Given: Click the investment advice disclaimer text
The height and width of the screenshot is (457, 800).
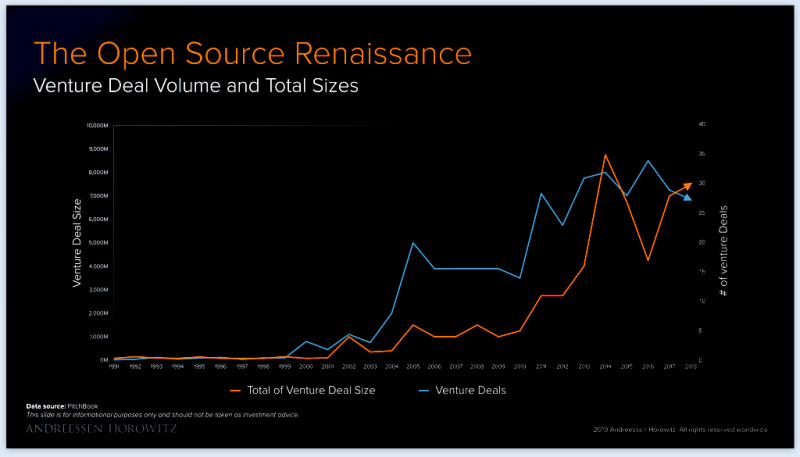Looking at the screenshot, I should click(162, 414).
